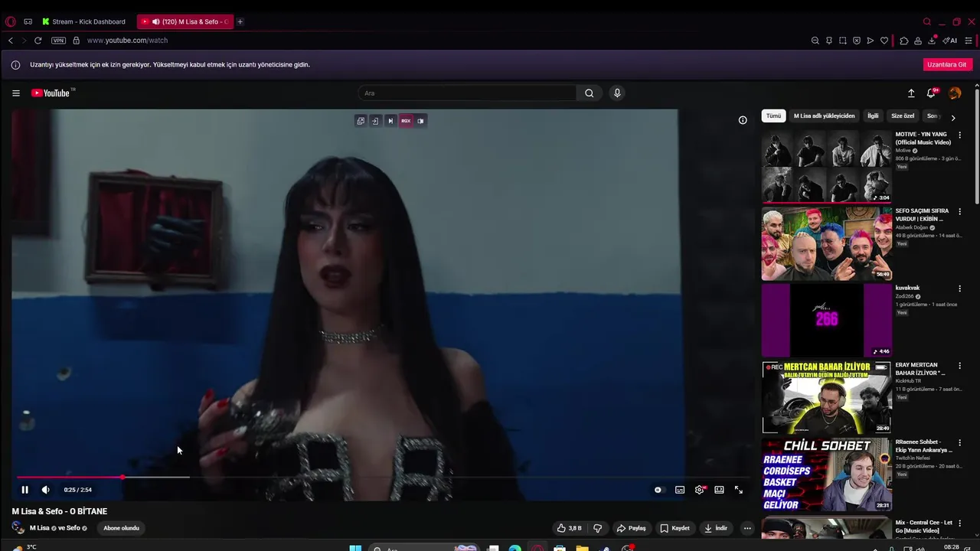The height and width of the screenshot is (551, 980).
Task: Open File Explorer from taskbar
Action: pos(583,548)
